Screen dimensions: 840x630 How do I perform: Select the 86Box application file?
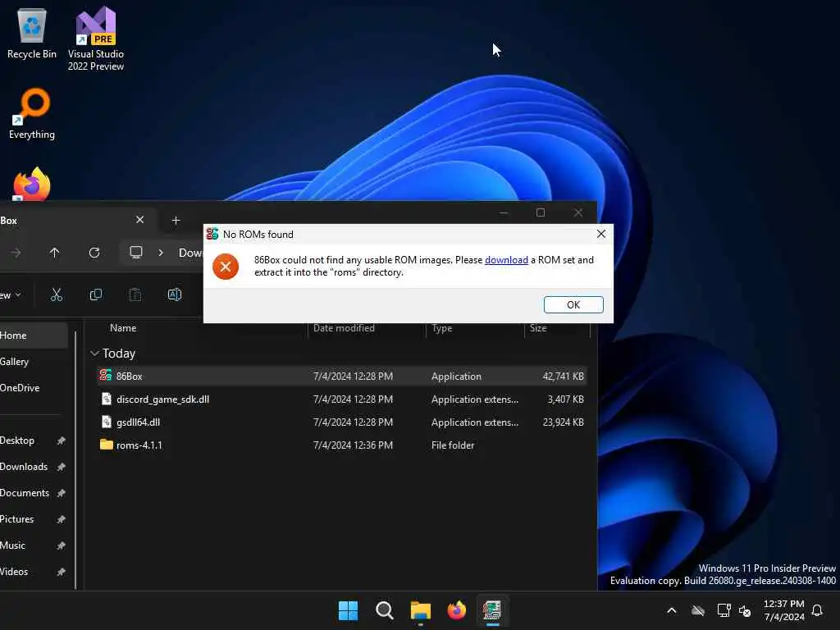342,376
